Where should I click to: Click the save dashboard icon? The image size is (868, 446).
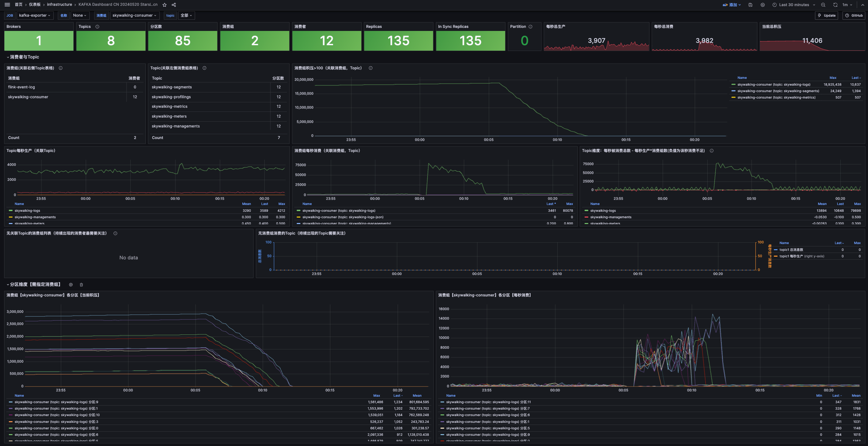(750, 5)
